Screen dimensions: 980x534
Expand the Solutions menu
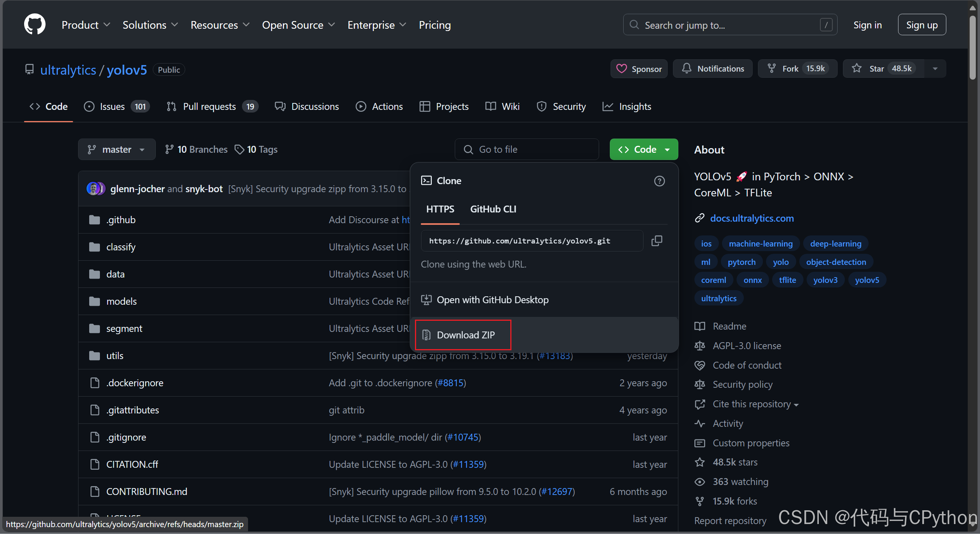pos(150,25)
